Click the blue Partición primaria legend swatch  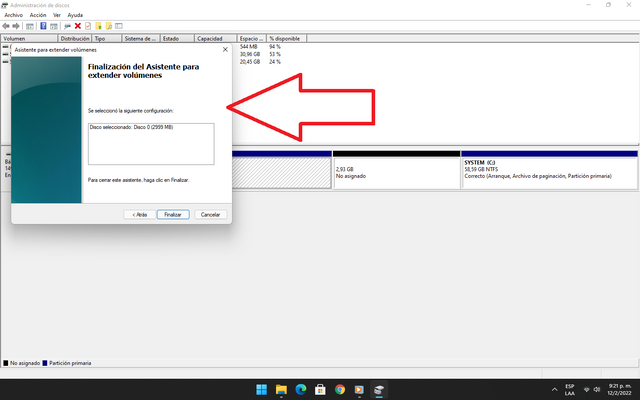45,363
